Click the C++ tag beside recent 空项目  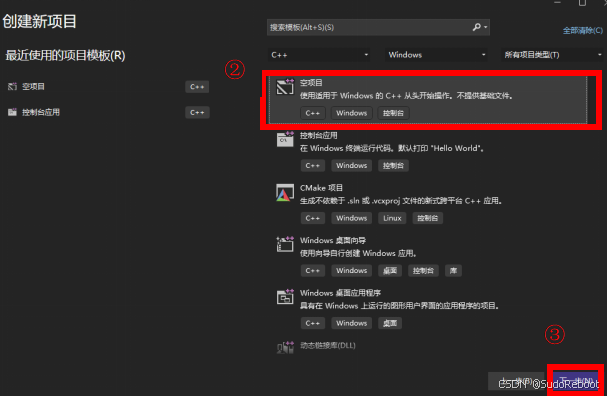(197, 87)
